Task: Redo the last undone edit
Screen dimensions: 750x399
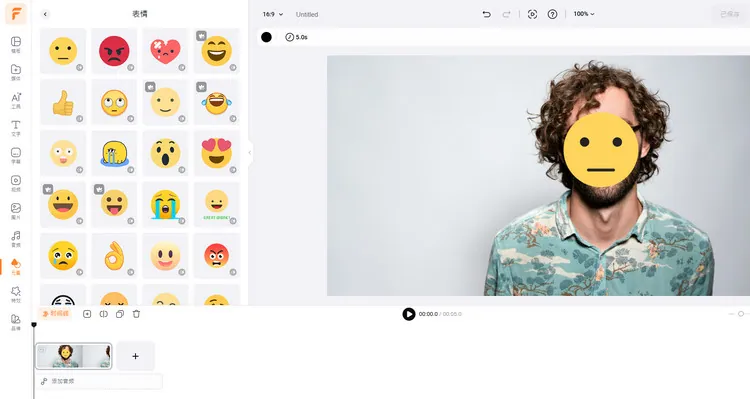Action: 506,14
